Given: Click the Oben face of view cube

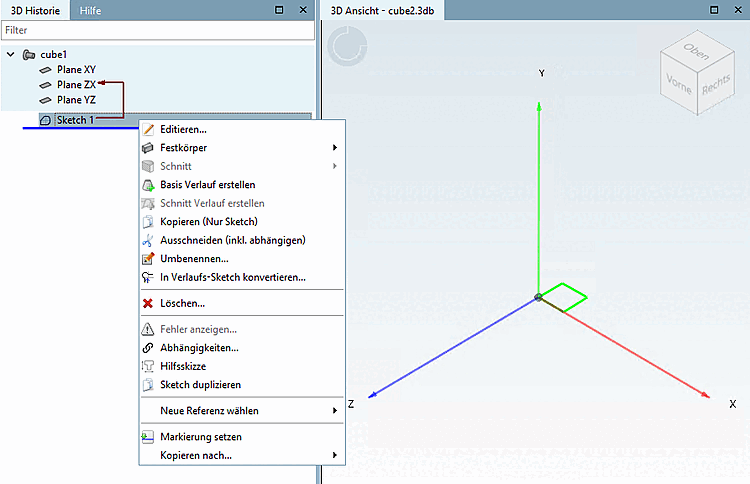Looking at the screenshot, I should (x=696, y=51).
